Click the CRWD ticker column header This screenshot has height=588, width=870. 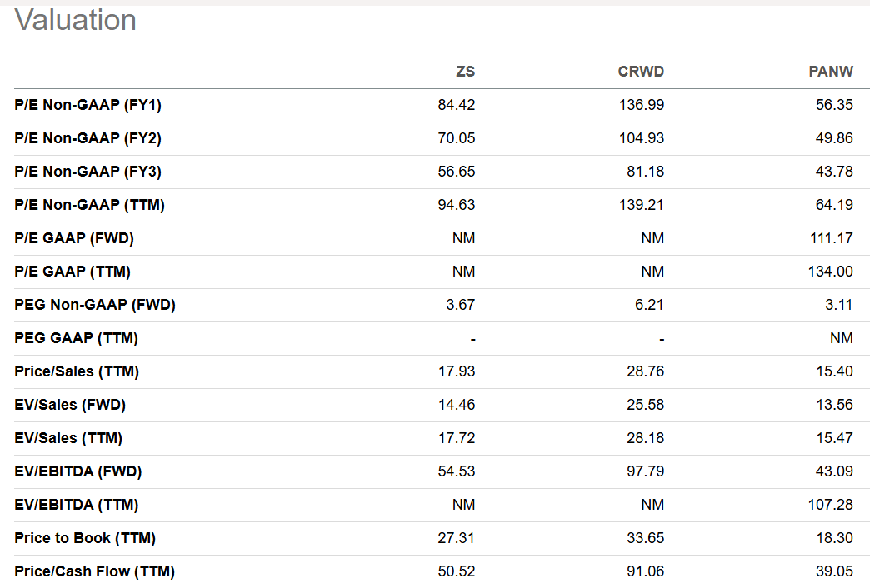641,72
